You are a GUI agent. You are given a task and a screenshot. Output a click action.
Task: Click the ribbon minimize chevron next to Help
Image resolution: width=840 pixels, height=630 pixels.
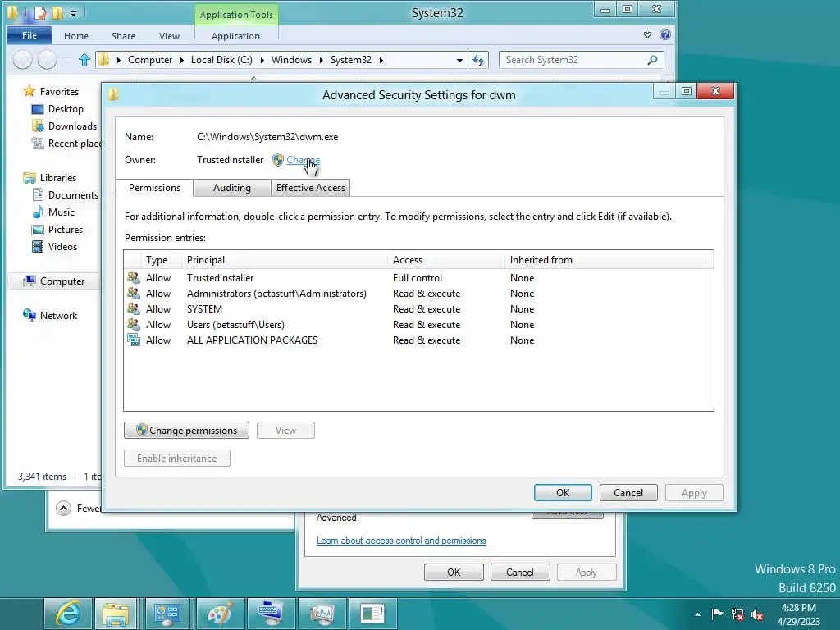648,34
